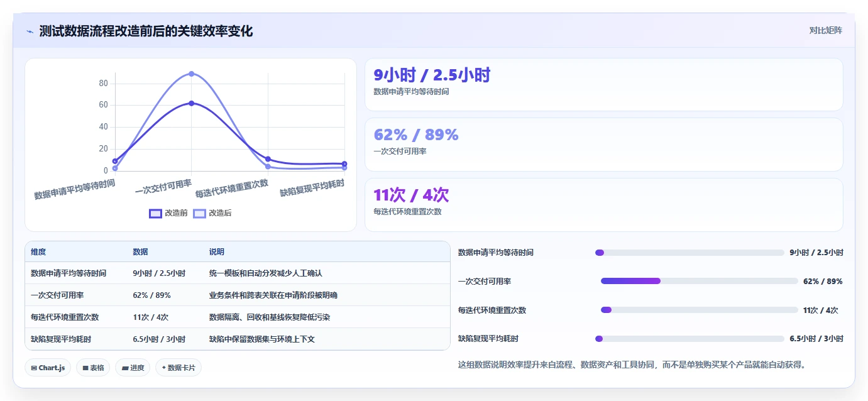Viewport: 868px width, 401px height.
Task: Click the 9小时 / 2.5小时 stat card
Action: (x=603, y=85)
